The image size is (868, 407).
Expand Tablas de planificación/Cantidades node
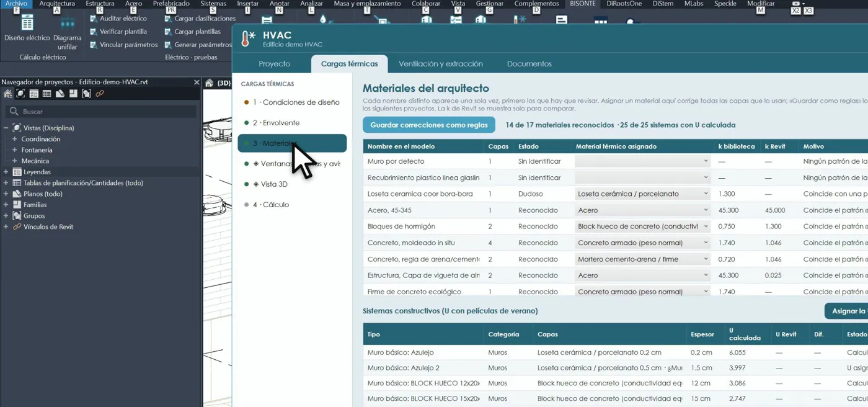6,183
